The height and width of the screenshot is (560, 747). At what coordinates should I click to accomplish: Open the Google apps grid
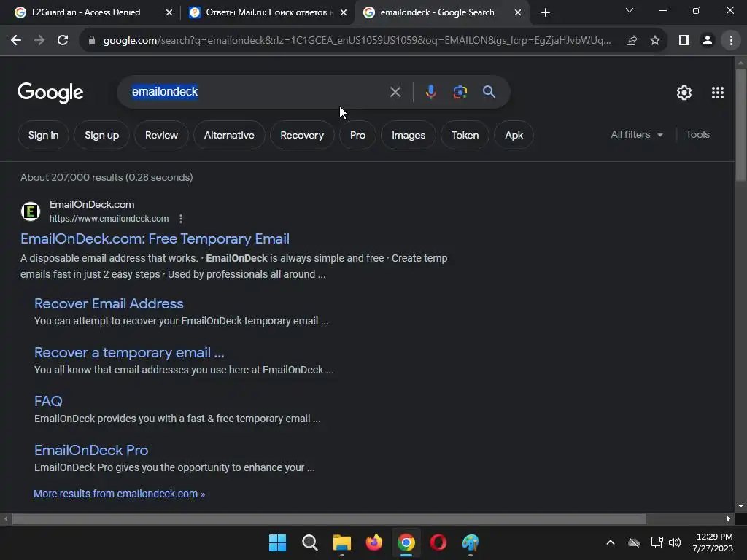coord(718,93)
